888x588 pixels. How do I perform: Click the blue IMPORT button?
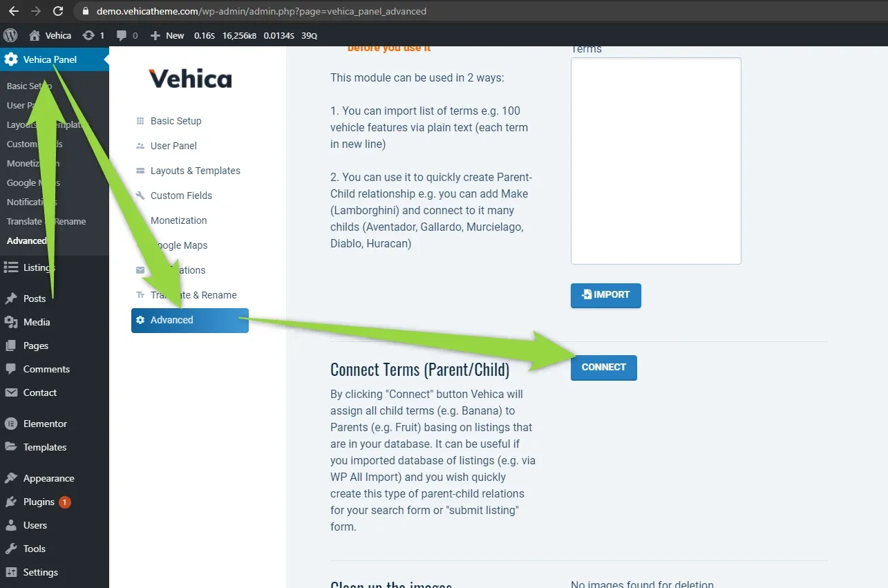(x=606, y=295)
